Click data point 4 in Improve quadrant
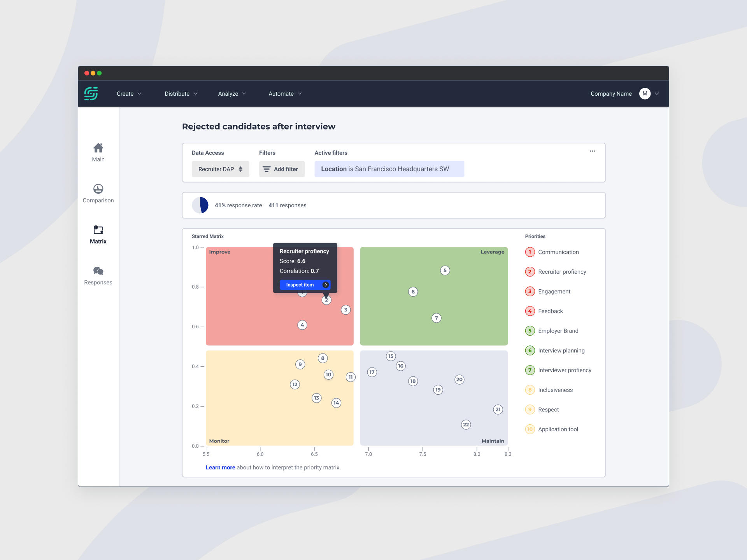The width and height of the screenshot is (747, 560). [x=302, y=325]
